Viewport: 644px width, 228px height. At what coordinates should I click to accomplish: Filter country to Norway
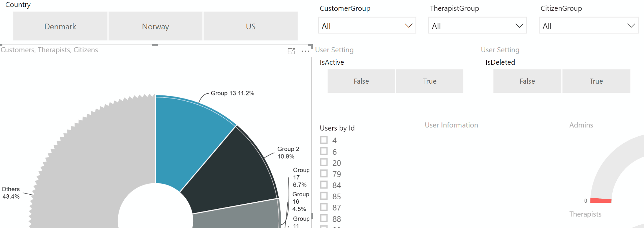pyautogui.click(x=155, y=26)
